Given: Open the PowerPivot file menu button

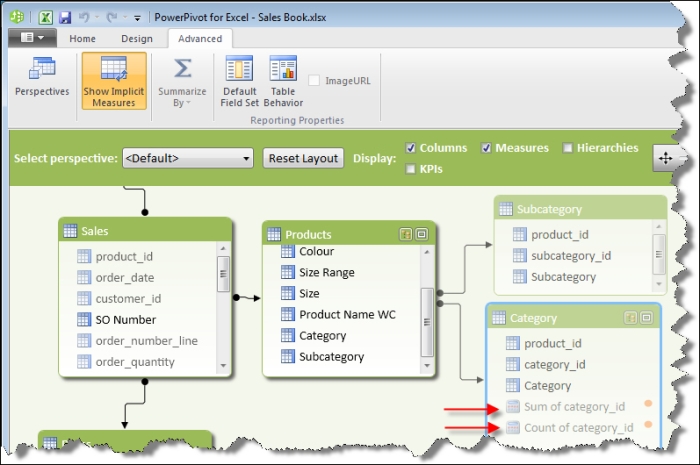Looking at the screenshot, I should (32, 37).
